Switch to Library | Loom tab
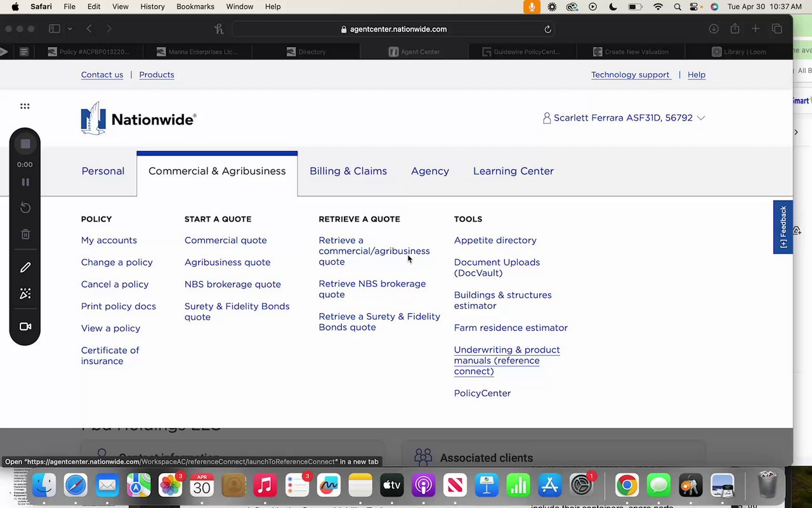Image resolution: width=812 pixels, height=508 pixels. [739, 52]
